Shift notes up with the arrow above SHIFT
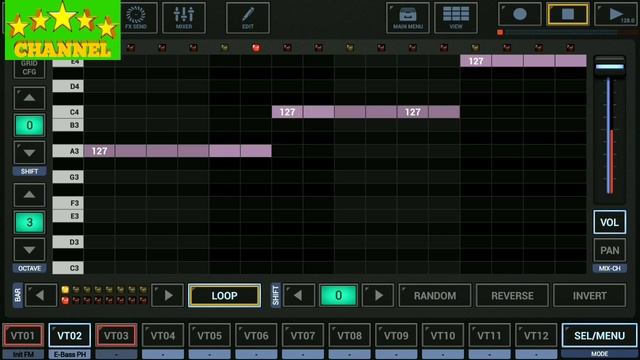640x360 pixels. coord(29,98)
